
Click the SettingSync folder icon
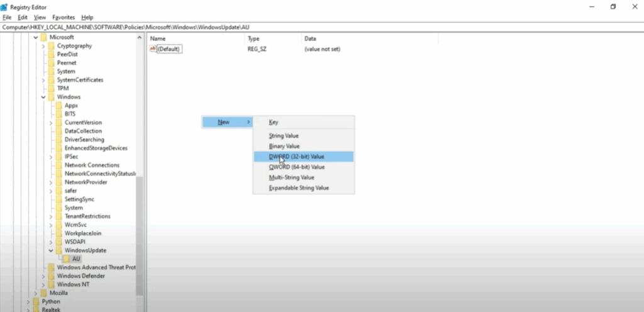(58, 199)
